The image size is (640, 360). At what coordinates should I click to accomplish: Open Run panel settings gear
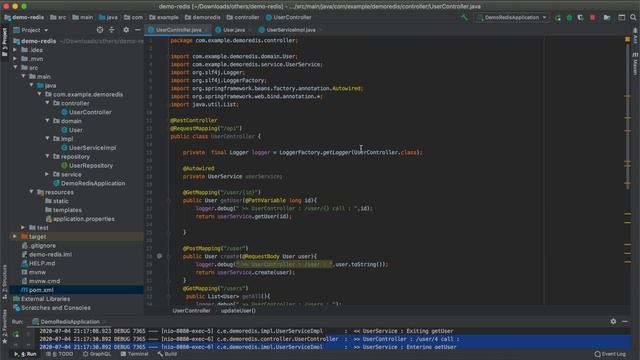tap(613, 322)
